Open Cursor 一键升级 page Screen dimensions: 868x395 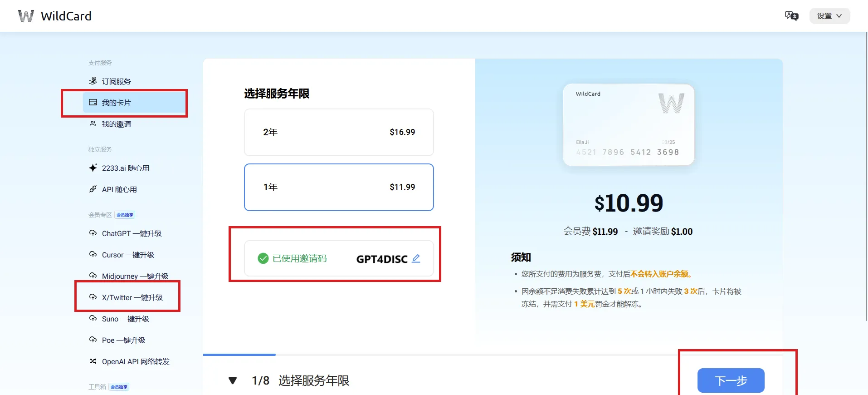tap(128, 255)
